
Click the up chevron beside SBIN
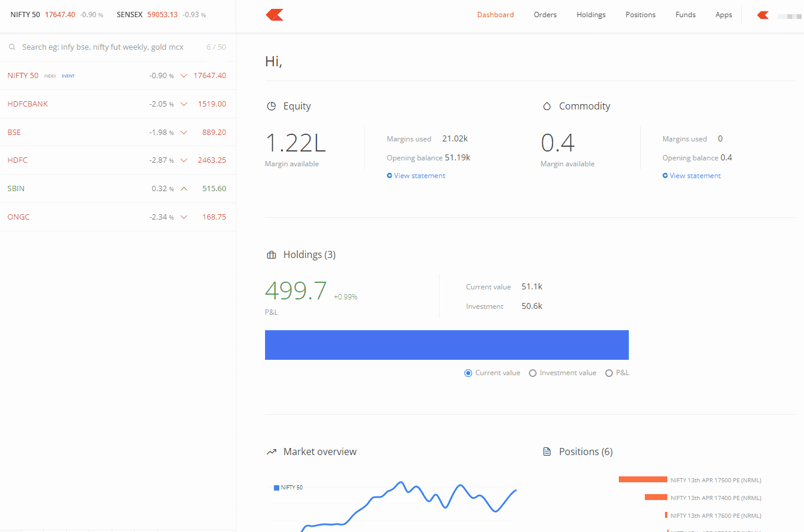tap(184, 189)
